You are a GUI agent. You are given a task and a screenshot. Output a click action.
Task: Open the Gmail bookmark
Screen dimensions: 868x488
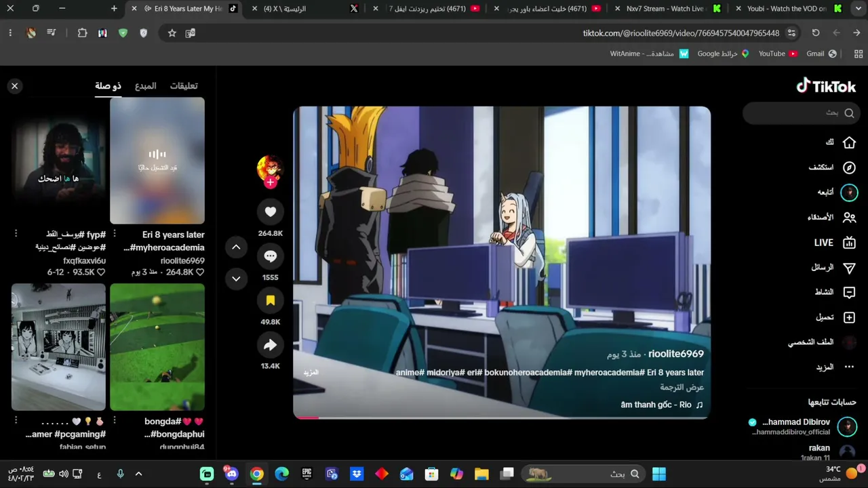821,54
